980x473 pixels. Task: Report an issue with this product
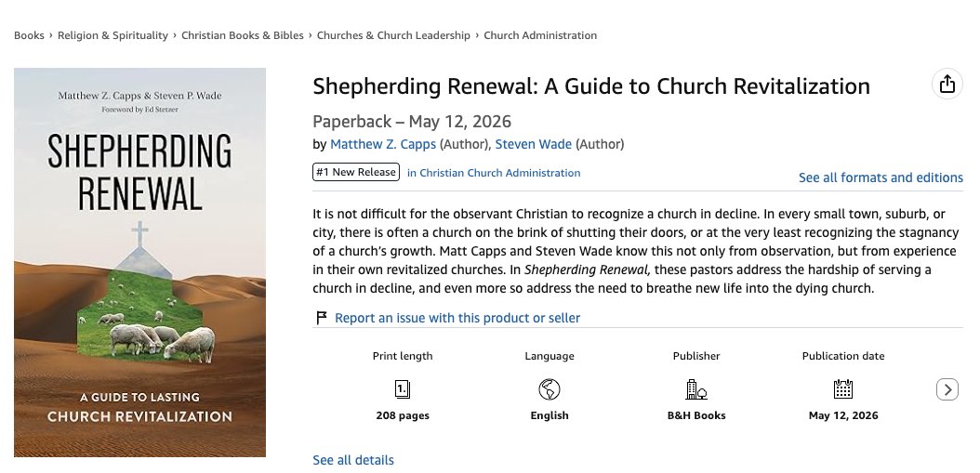[x=457, y=318]
